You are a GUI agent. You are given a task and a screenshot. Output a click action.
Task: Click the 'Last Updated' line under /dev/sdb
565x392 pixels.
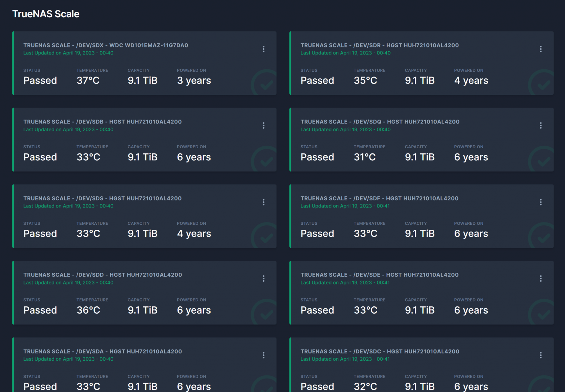click(x=68, y=130)
